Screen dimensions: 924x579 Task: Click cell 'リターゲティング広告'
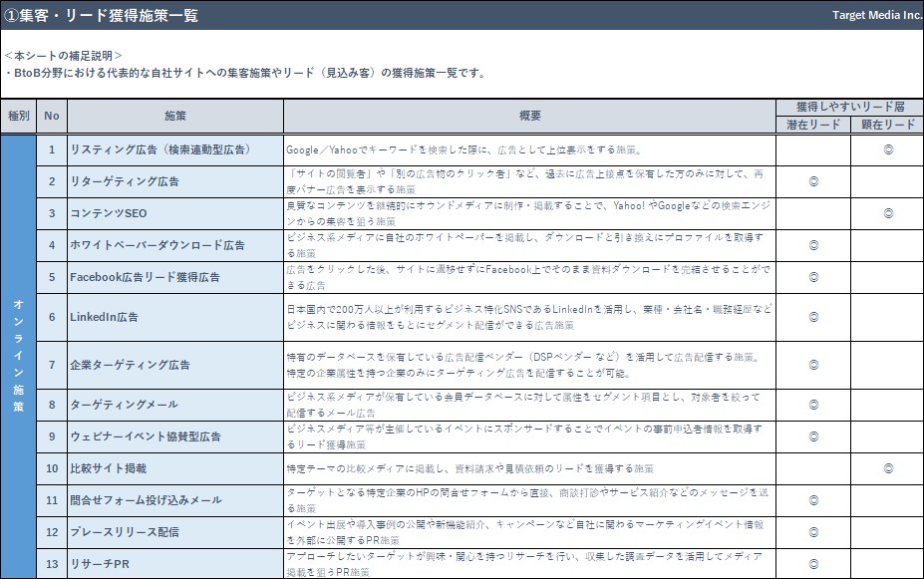point(175,182)
